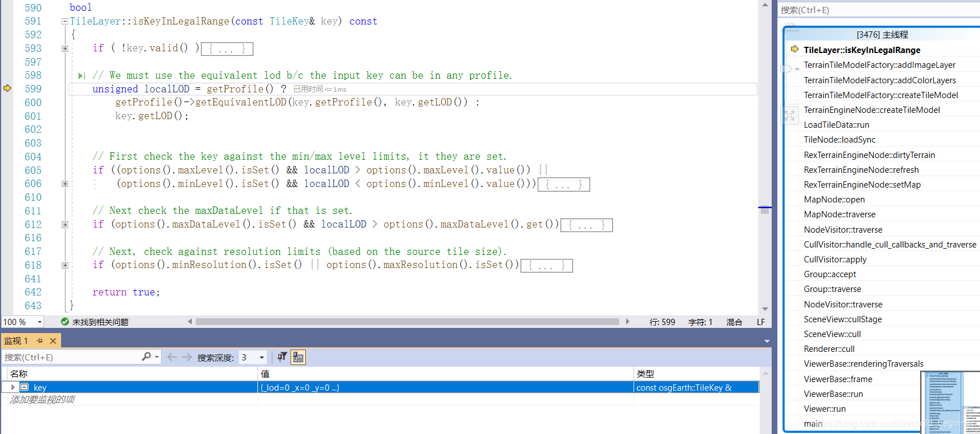This screenshot has height=434, width=980.
Task: Select TerrainTileModelFactory::addColorLayers stack frame
Action: point(880,80)
